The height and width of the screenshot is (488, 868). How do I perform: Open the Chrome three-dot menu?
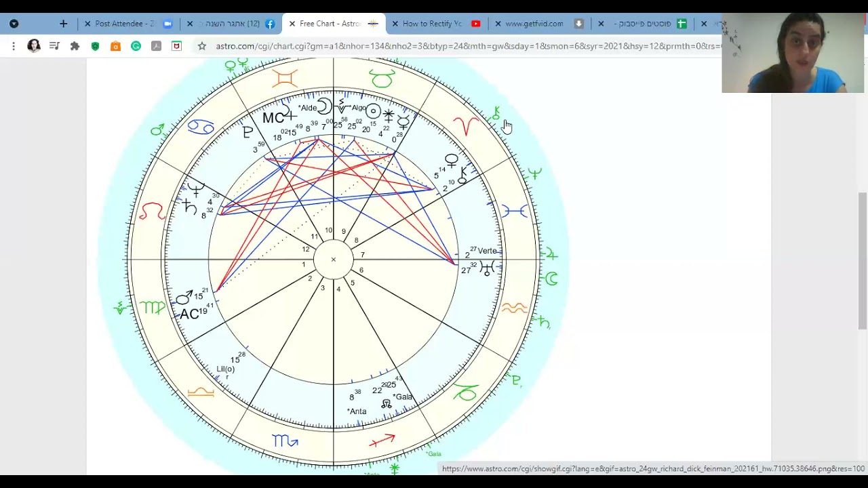pyautogui.click(x=14, y=46)
